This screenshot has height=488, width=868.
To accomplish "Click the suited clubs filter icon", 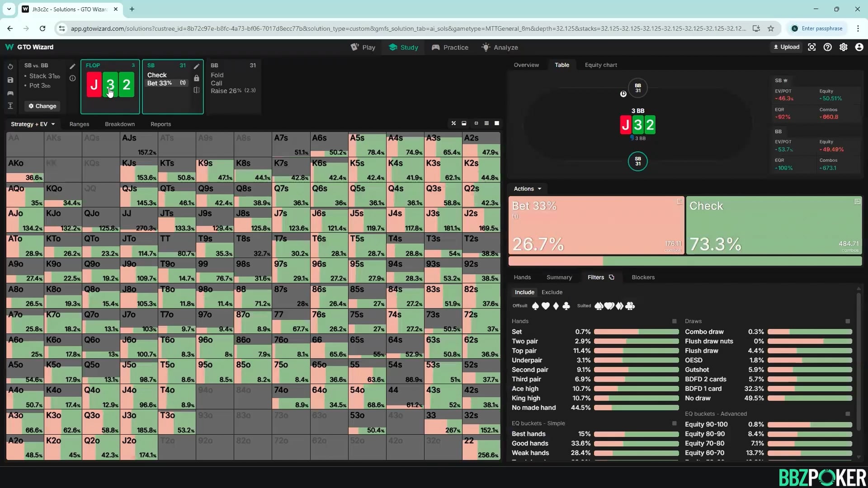I will coord(630,306).
